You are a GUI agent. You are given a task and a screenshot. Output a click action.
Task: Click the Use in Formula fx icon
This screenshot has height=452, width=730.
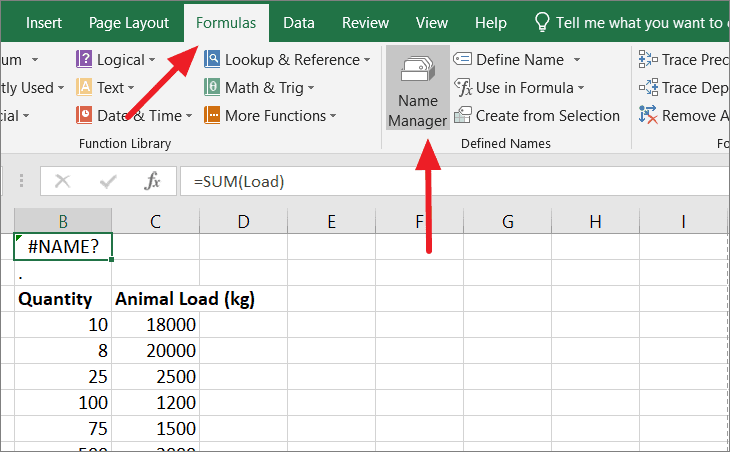464,88
